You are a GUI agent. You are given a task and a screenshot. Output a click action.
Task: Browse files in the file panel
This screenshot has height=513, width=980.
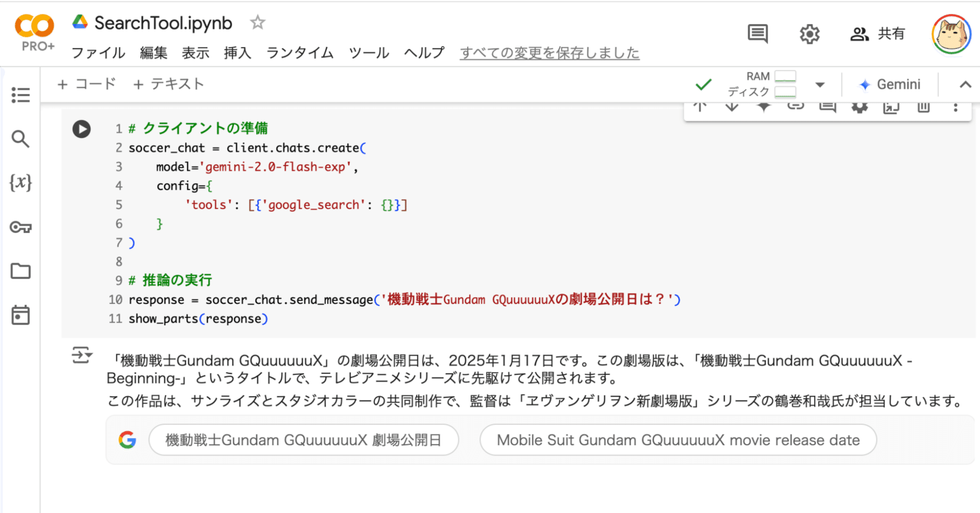pos(20,271)
